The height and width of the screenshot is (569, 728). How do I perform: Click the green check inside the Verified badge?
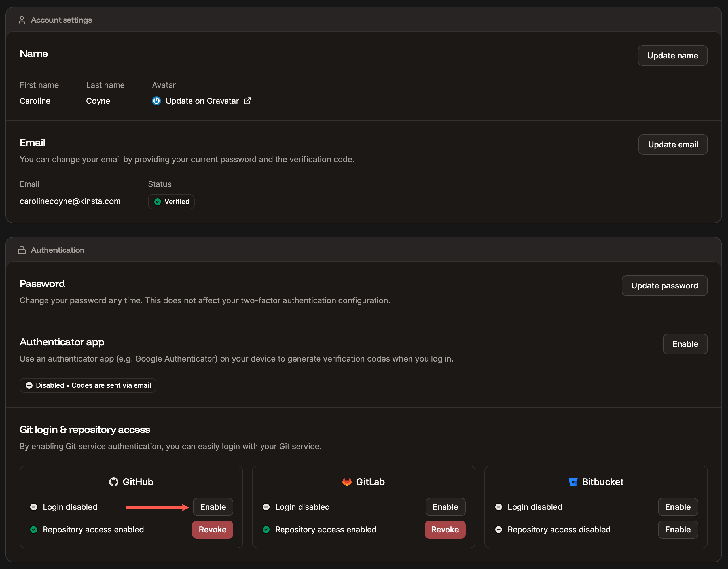pos(158,201)
